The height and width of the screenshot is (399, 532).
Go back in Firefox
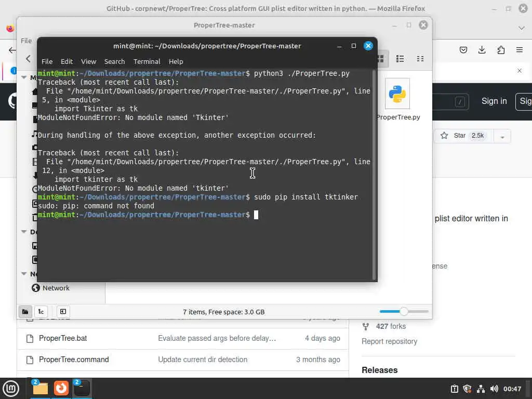[12, 50]
